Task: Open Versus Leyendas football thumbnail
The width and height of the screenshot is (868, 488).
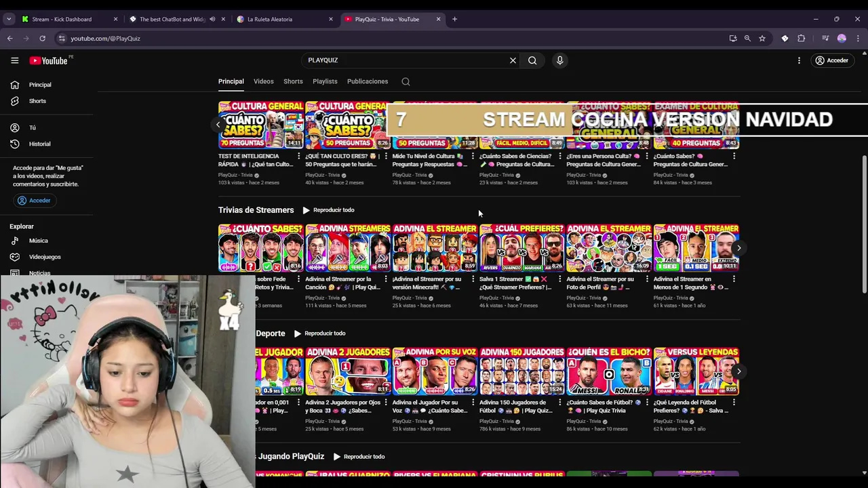Action: [x=696, y=371]
